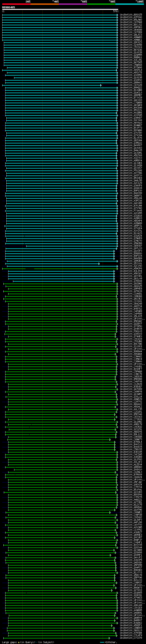Image resolution: width=146 pixels, height=644 pixels.
Task: Click the white query sequence bar
Action: click(60, 9)
